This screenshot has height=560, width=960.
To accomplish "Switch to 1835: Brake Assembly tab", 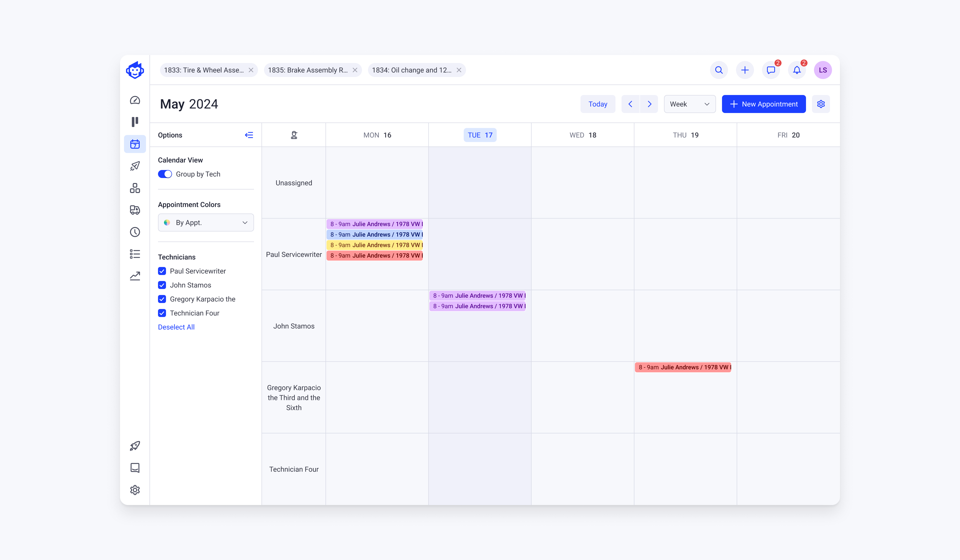I will pos(307,70).
